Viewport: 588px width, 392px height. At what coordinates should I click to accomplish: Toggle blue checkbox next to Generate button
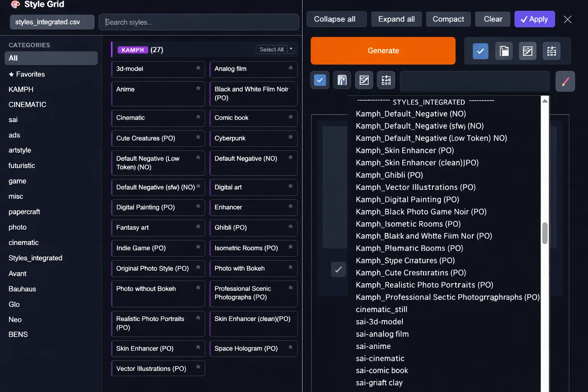[x=480, y=51]
